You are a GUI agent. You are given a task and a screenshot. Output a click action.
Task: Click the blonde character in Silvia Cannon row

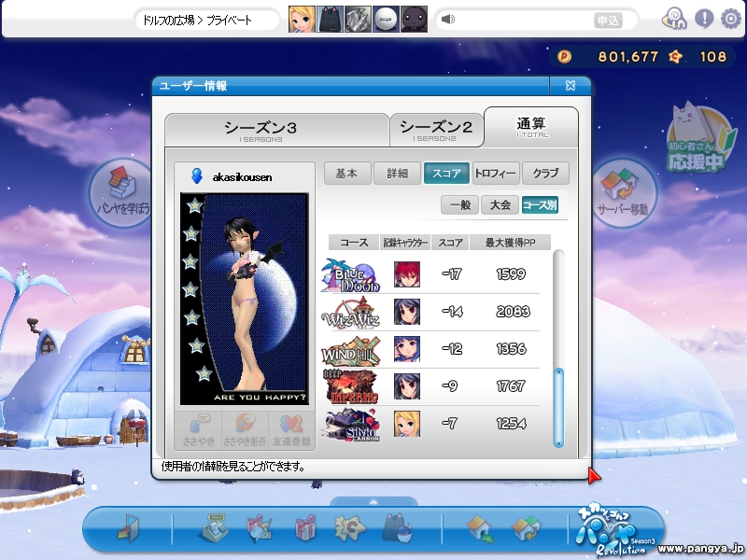tap(407, 424)
